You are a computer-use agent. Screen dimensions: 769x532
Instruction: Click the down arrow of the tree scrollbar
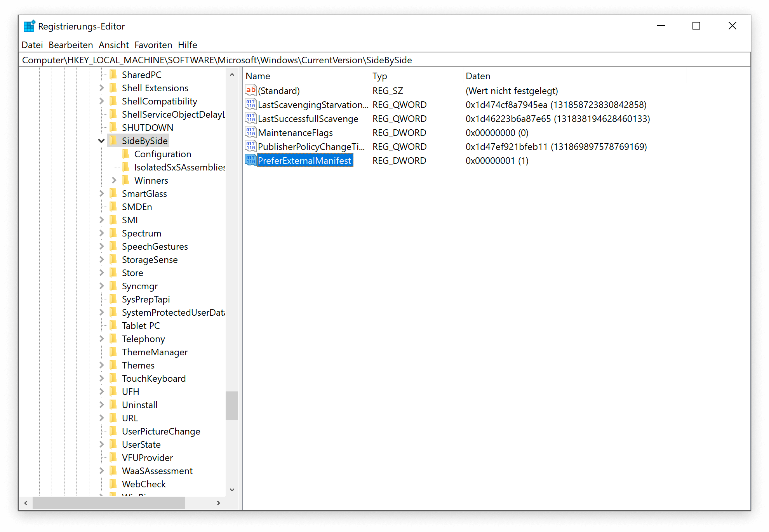[232, 490]
